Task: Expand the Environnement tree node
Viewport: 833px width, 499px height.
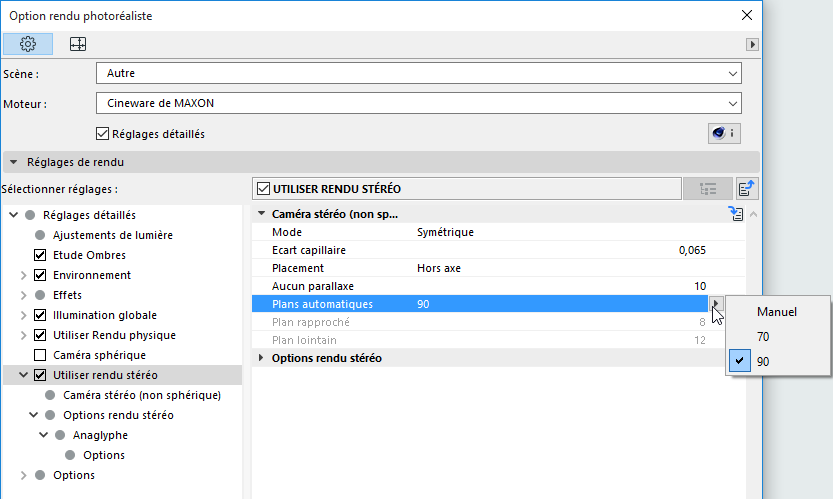Action: pos(23,275)
